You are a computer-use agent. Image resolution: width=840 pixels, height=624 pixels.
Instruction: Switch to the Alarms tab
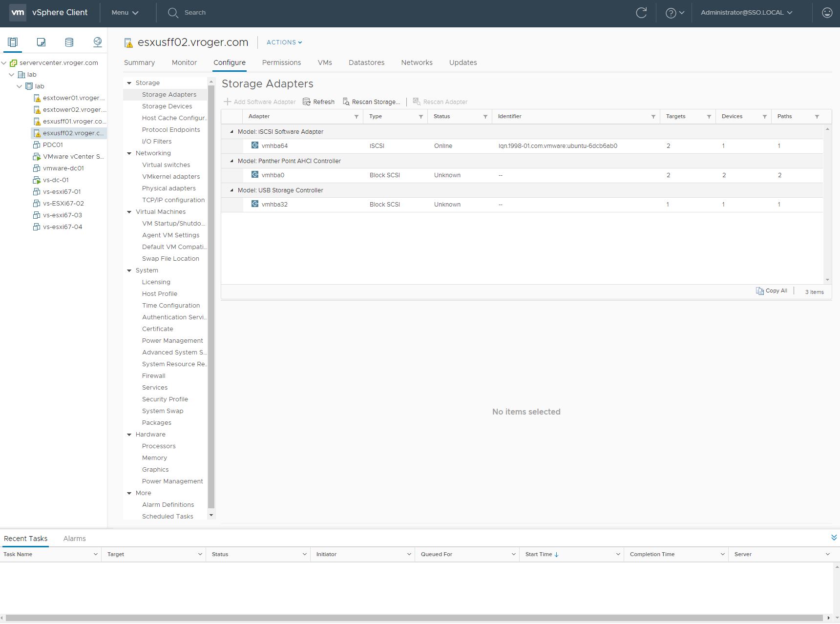pos(74,539)
